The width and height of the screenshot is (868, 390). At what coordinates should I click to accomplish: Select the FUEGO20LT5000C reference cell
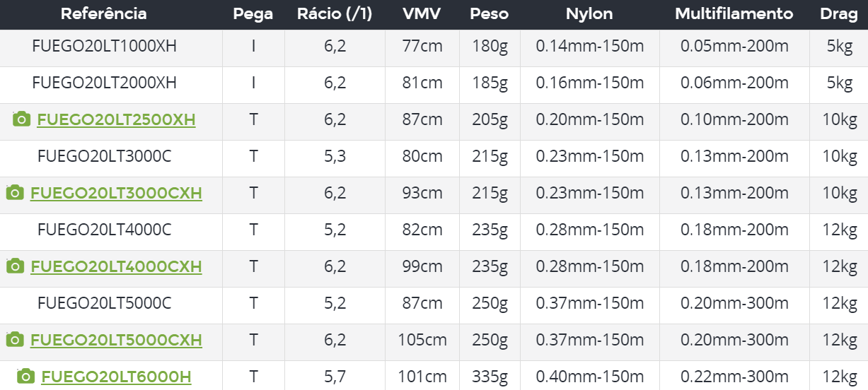click(104, 304)
